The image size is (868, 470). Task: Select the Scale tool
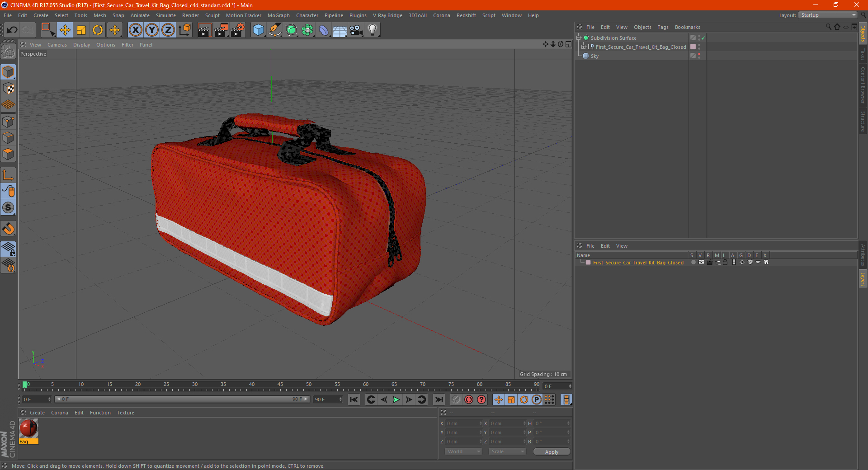coord(81,30)
